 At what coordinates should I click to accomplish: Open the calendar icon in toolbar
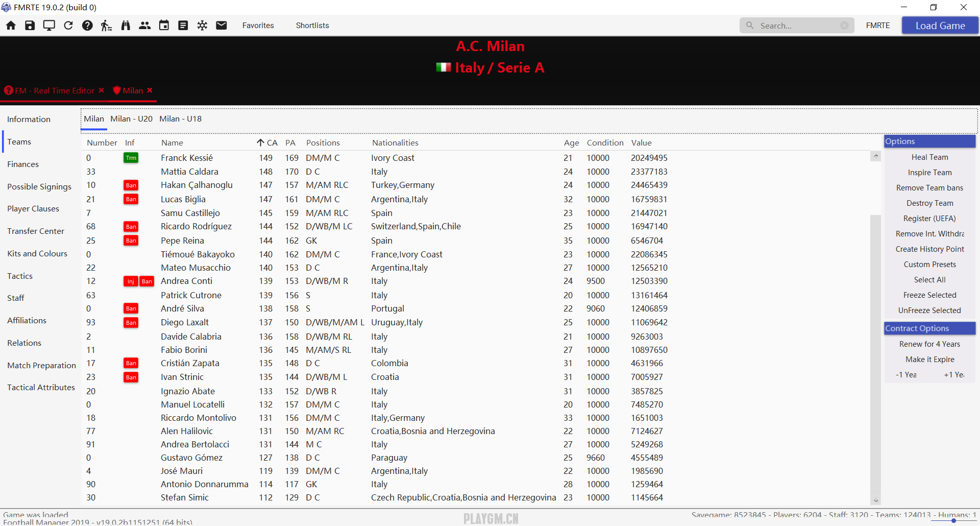[x=164, y=26]
